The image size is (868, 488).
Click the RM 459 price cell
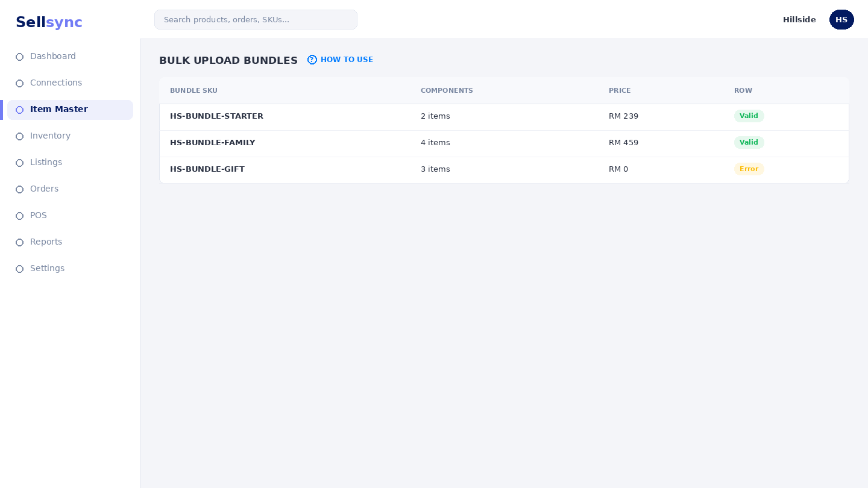tap(623, 143)
